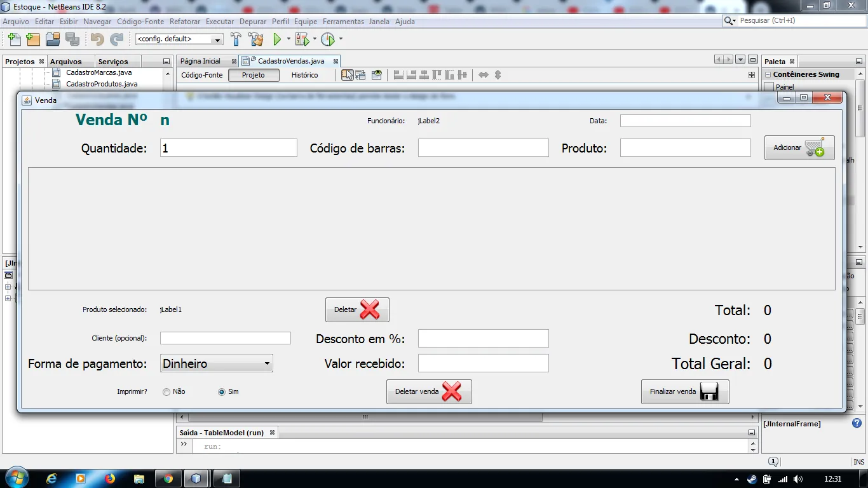Switch to the Histórico view
Screen dimensions: 868x488
tap(305, 75)
